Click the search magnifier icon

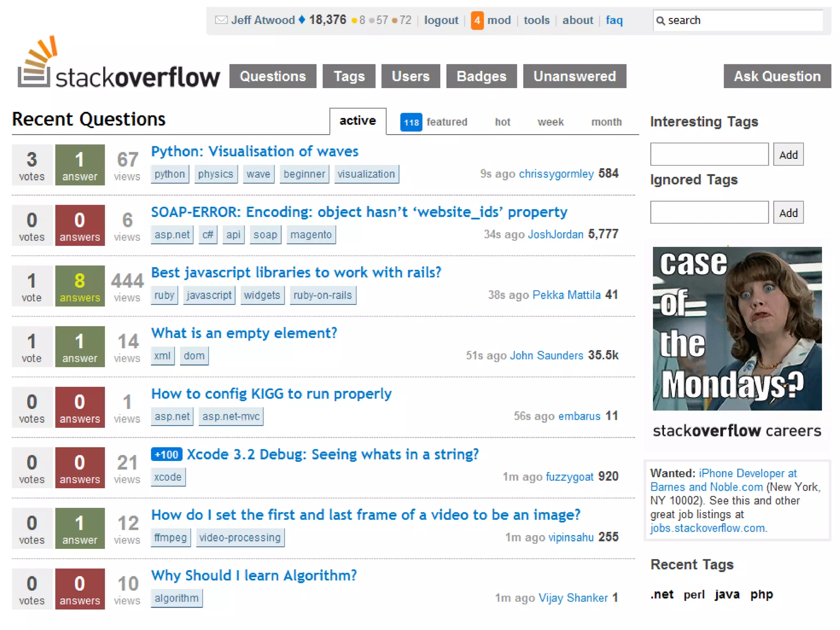pyautogui.click(x=660, y=21)
